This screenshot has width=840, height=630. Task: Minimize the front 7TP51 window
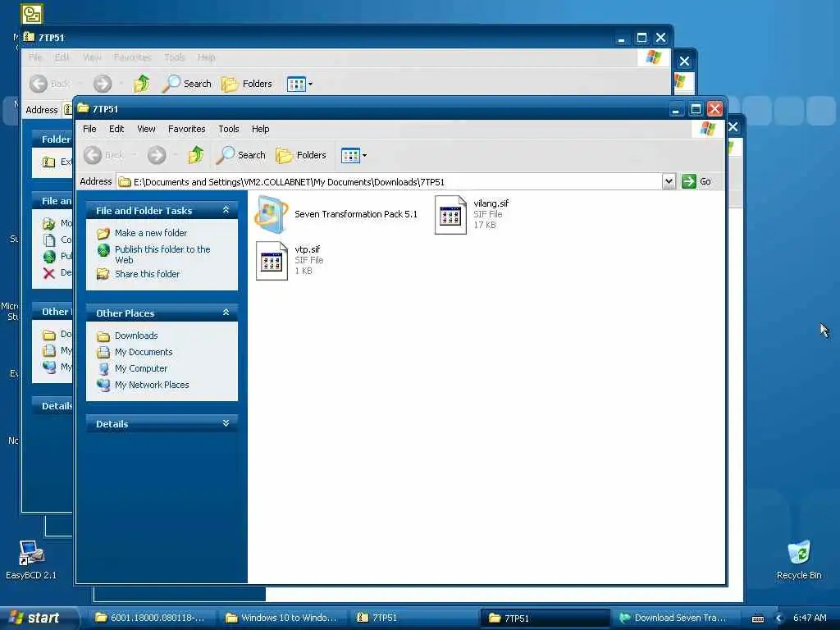(676, 109)
